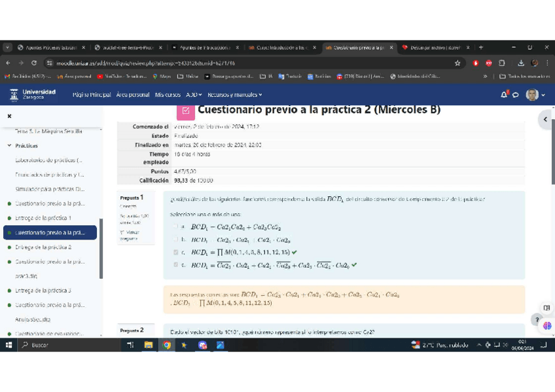Click the forward navigation arrow

click(x=21, y=63)
